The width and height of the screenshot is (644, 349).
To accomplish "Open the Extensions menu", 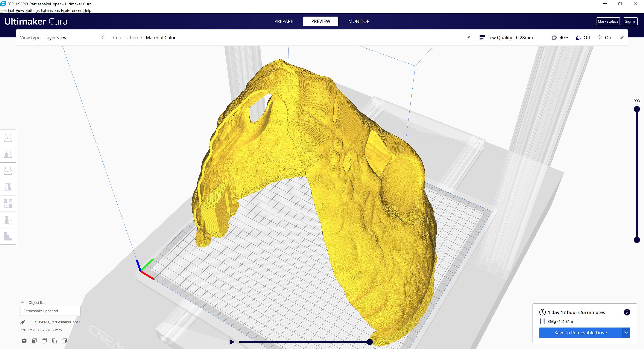I will (x=50, y=11).
